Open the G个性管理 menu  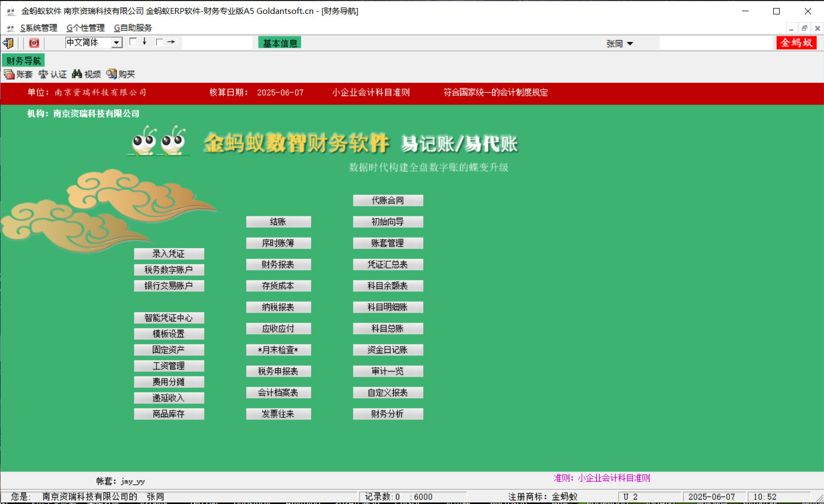pyautogui.click(x=85, y=28)
